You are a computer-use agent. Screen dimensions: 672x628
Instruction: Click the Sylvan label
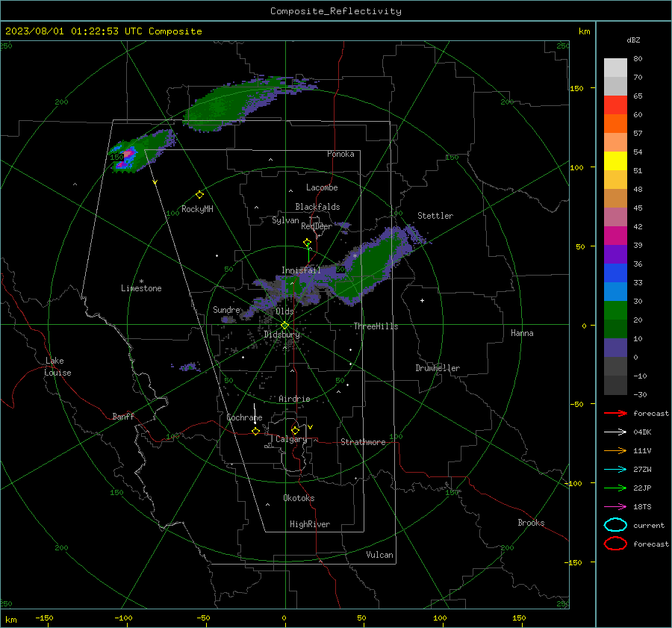point(285,220)
